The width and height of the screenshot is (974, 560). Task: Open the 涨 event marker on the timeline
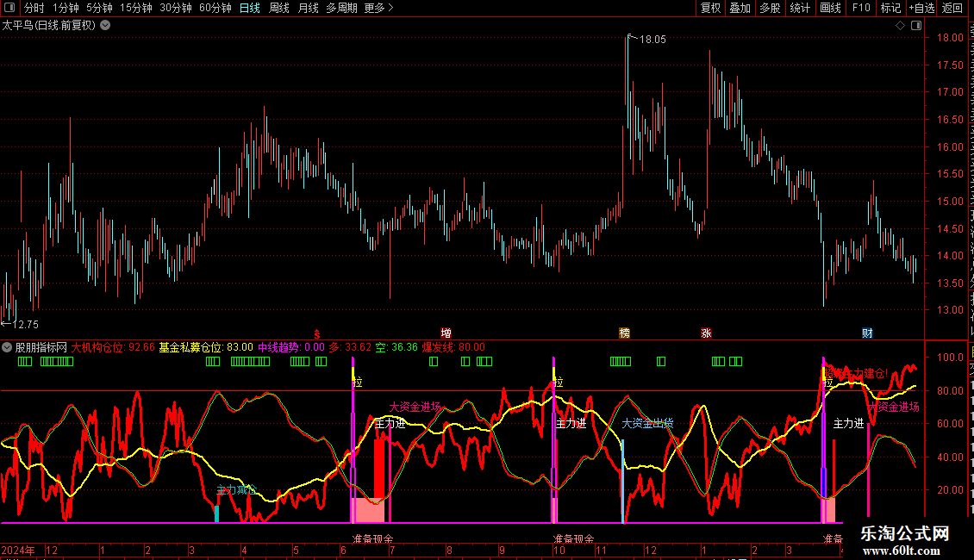pyautogui.click(x=706, y=333)
